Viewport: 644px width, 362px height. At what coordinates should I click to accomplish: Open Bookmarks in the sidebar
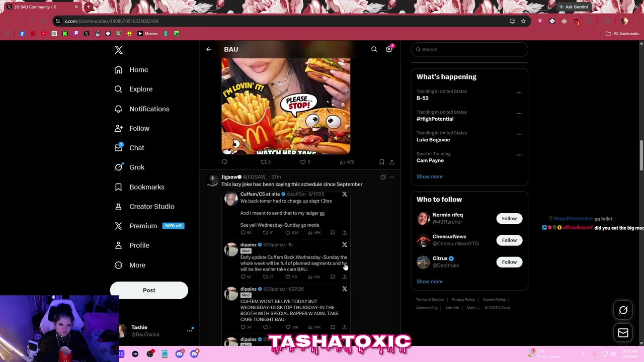(x=139, y=187)
